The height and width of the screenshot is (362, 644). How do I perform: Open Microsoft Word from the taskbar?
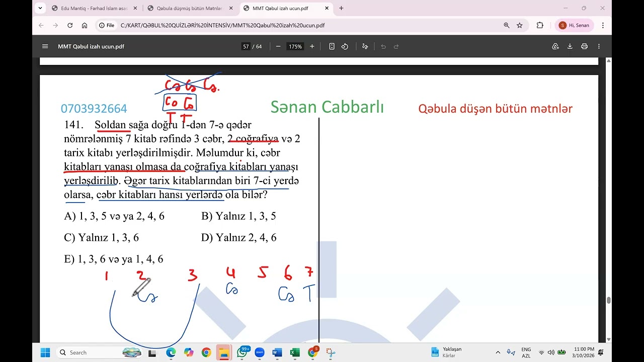(x=277, y=352)
